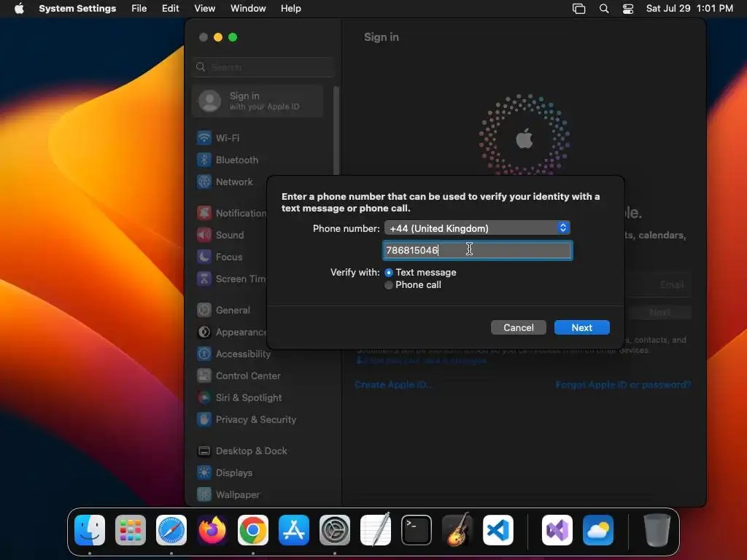This screenshot has width=747, height=560.
Task: Open Launchpad from the Dock
Action: click(131, 530)
